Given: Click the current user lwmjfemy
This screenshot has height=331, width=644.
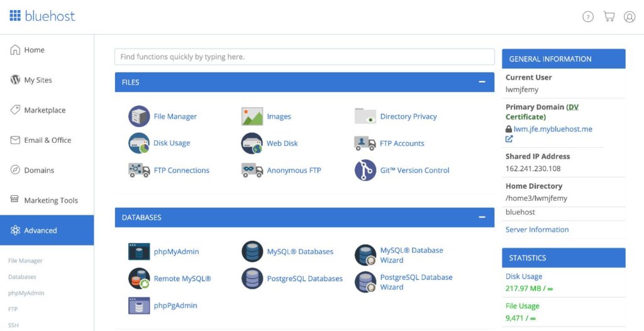Looking at the screenshot, I should click(521, 89).
